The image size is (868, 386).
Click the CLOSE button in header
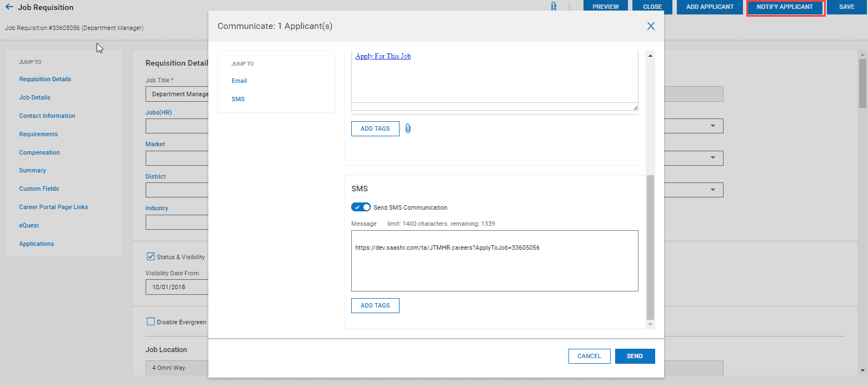point(652,7)
